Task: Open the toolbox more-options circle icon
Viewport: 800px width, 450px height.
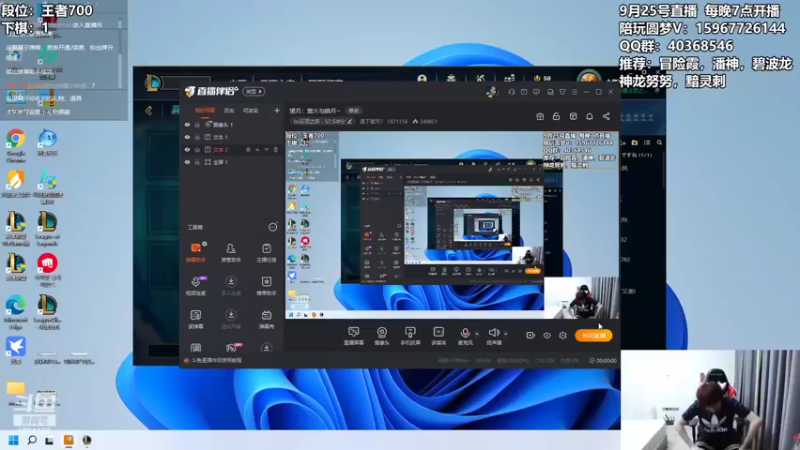Action: [x=273, y=227]
